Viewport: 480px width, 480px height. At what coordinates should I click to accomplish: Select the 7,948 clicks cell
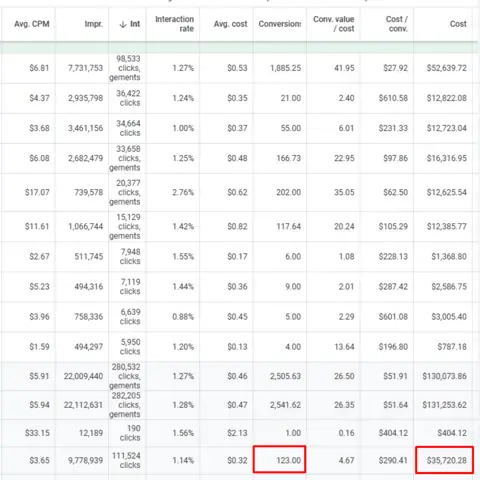click(130, 256)
